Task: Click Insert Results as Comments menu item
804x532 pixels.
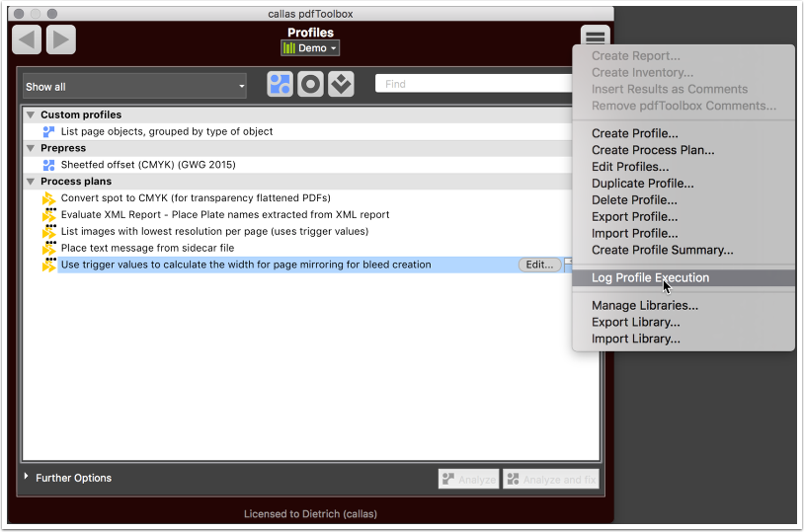Action: pyautogui.click(x=669, y=89)
